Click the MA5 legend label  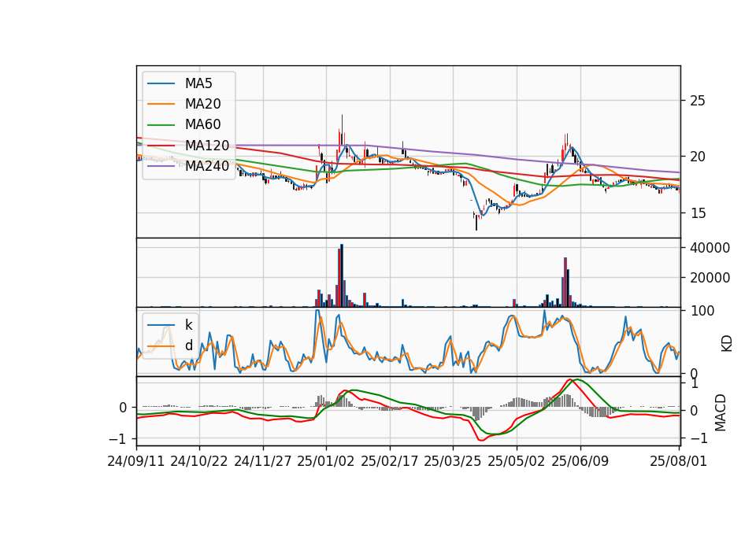pos(198,83)
